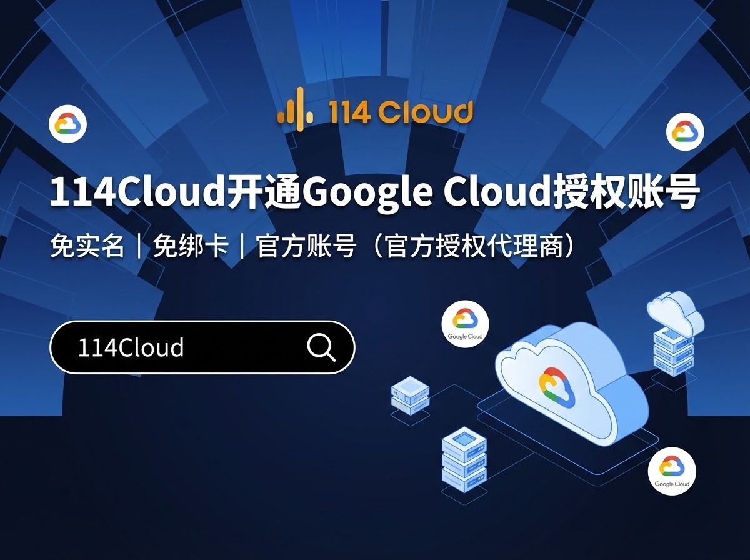The height and width of the screenshot is (560, 750).
Task: Focus the 114Cloud search input field
Action: click(202, 347)
